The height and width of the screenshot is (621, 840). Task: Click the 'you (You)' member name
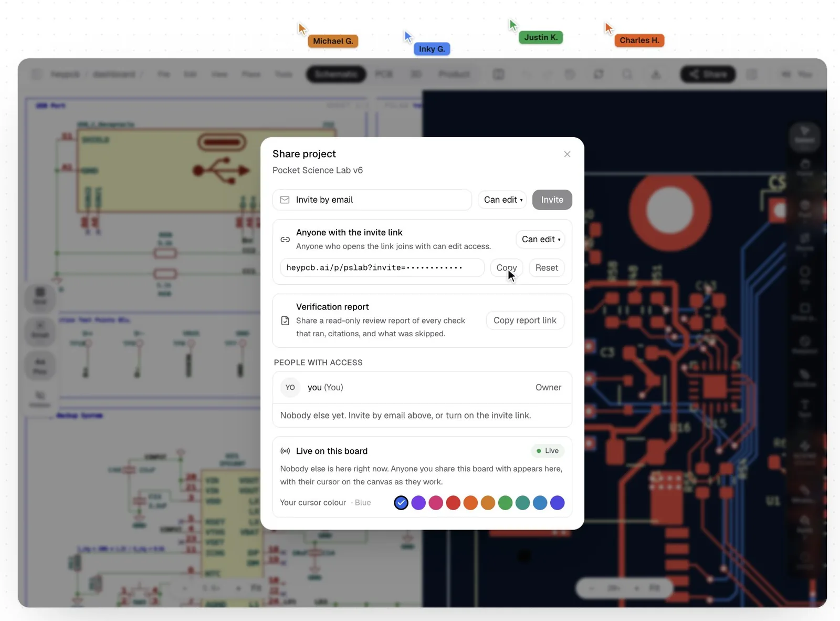click(325, 387)
